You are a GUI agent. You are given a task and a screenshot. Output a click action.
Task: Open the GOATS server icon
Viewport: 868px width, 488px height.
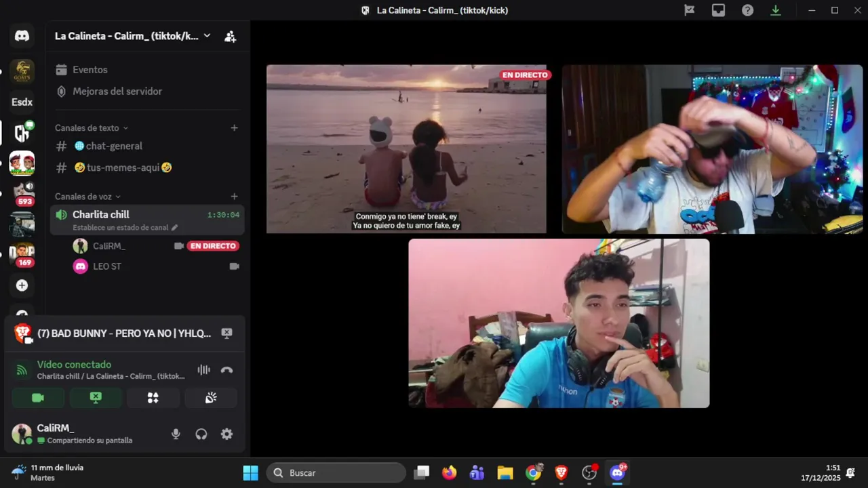(22, 70)
